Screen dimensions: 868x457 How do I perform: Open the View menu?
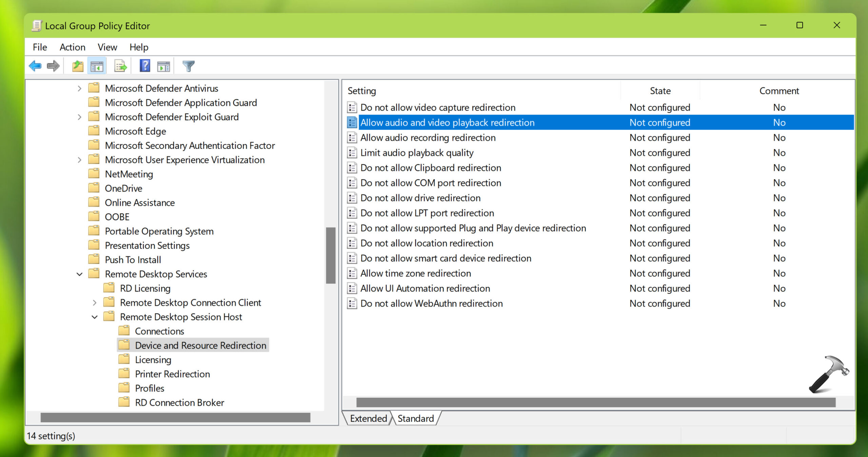(107, 47)
